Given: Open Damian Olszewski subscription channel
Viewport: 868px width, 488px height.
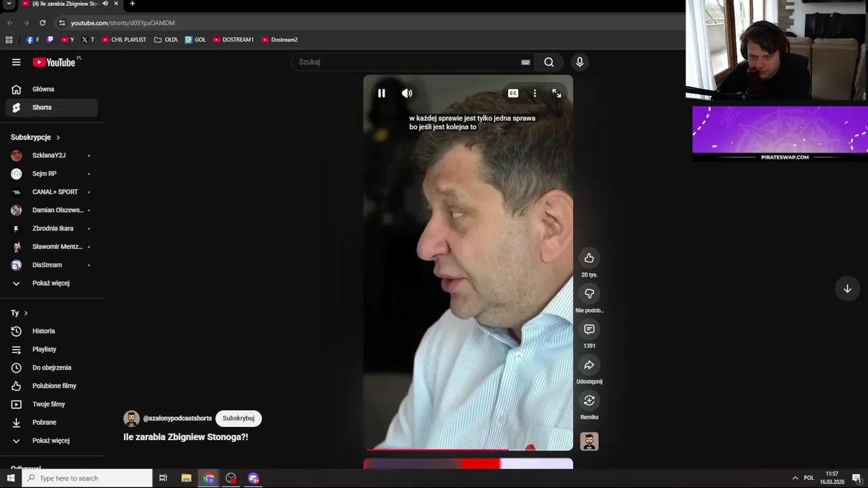Looking at the screenshot, I should click(52, 211).
